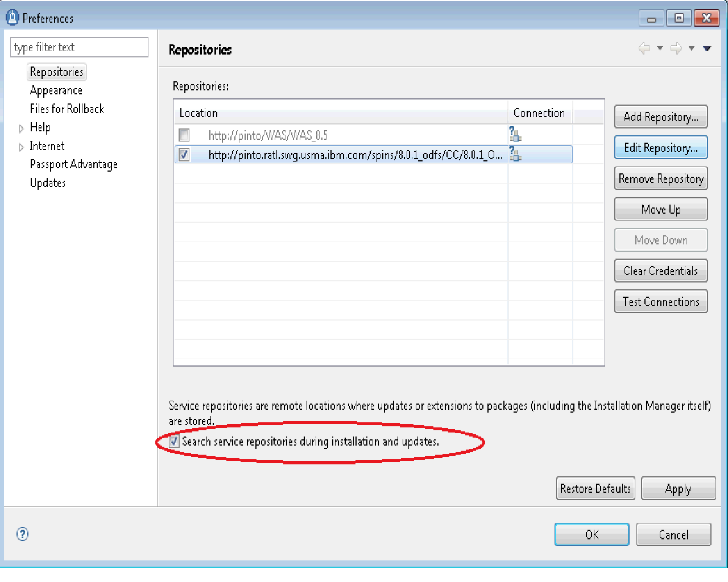The image size is (728, 582).
Task: Open Updates preferences page
Action: 48,182
